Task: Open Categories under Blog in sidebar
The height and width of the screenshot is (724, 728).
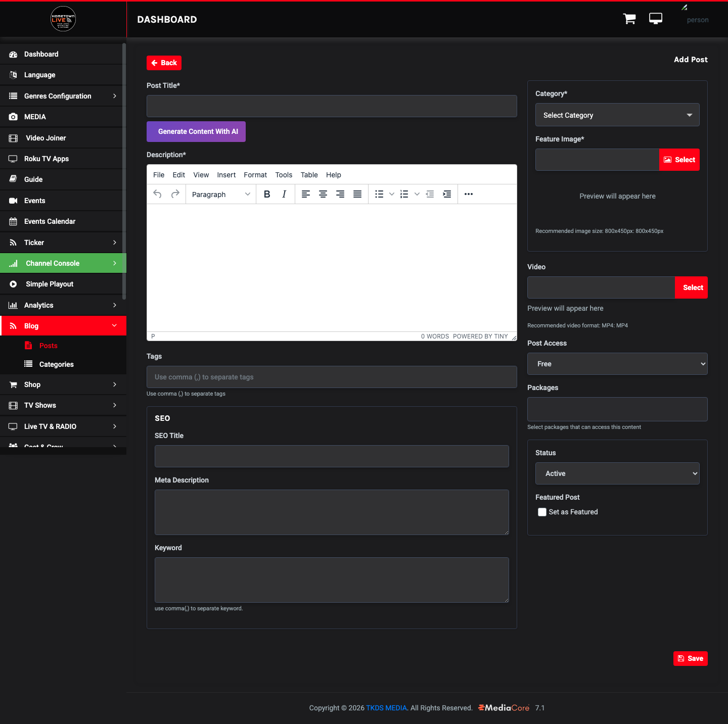Action: 57,364
